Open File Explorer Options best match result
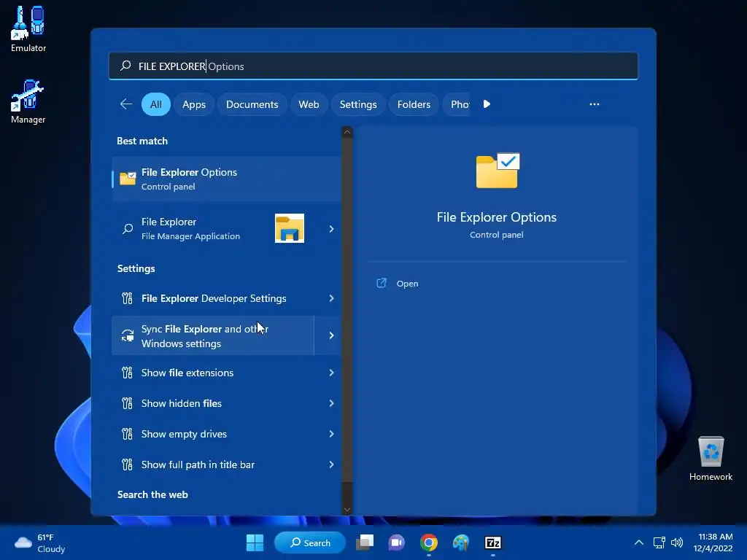 226,179
